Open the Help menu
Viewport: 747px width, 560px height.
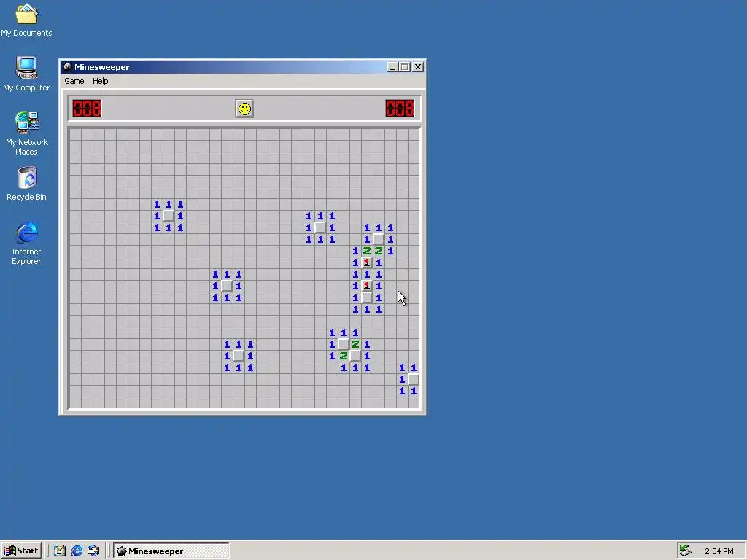click(x=101, y=81)
